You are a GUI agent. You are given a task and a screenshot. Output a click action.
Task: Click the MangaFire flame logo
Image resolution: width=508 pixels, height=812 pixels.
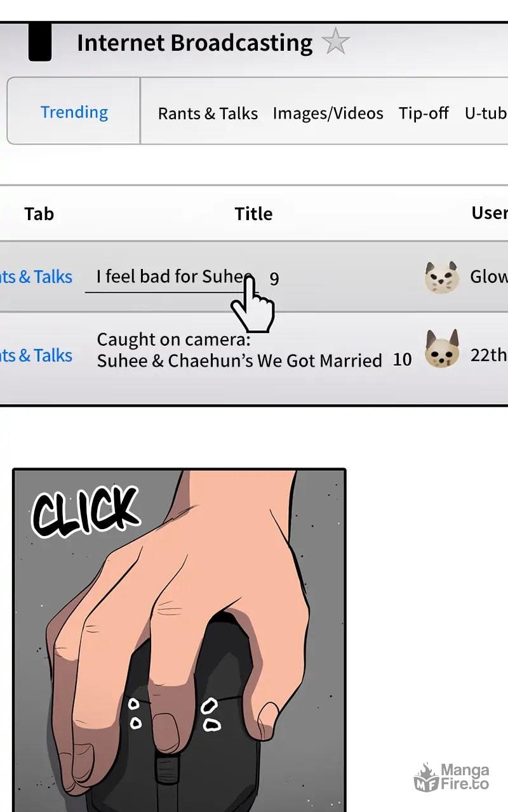[x=426, y=778]
